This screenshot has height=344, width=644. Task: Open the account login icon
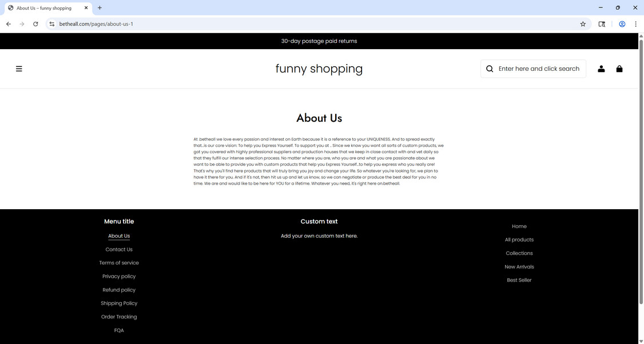(x=601, y=68)
